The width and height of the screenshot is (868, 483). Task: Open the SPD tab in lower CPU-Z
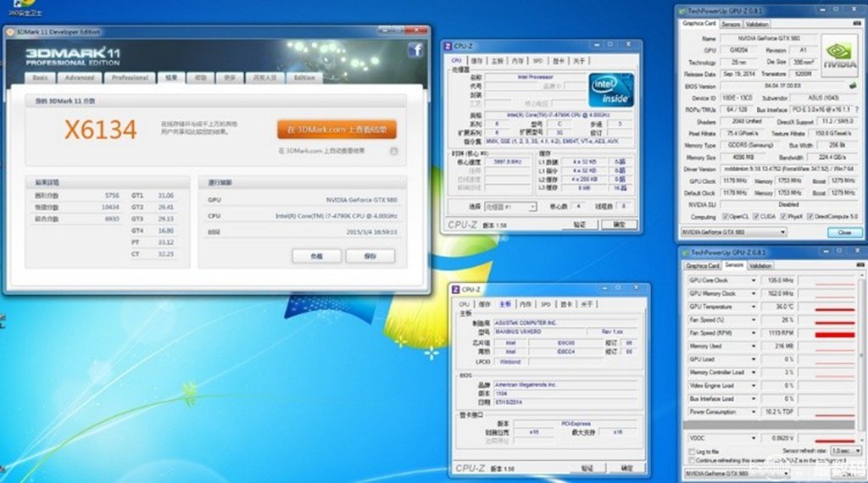point(545,304)
